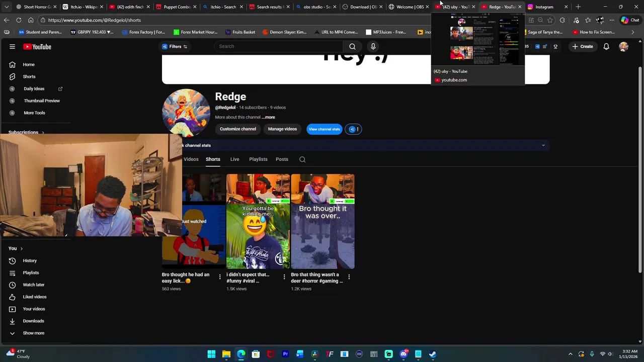Open Premiere Pro from taskbar

pos(285,354)
